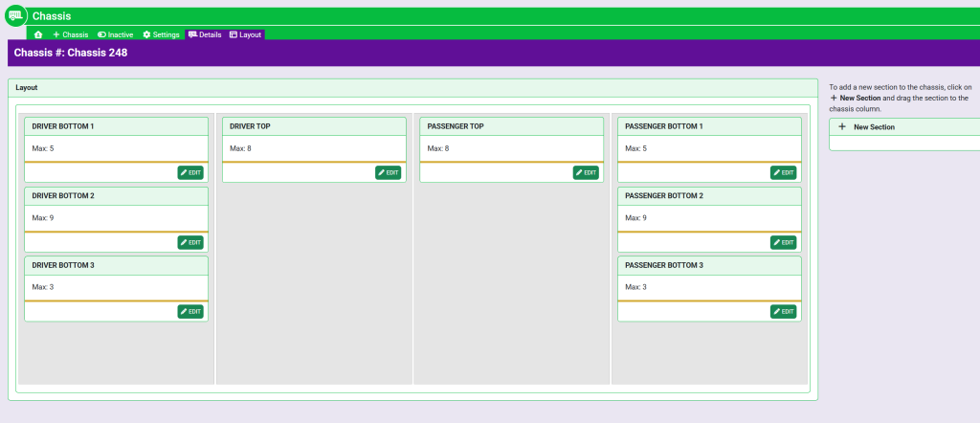Edit the Driver Top section
The width and height of the screenshot is (980, 423).
[x=388, y=173]
